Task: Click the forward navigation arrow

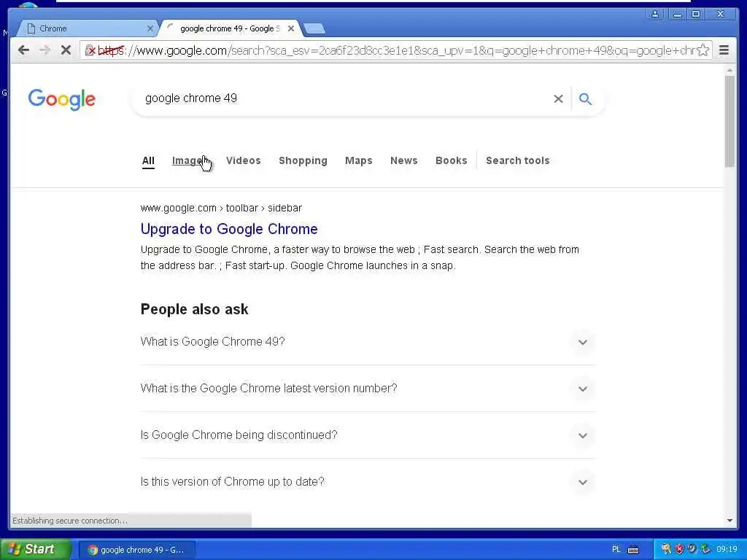Action: pos(44,50)
